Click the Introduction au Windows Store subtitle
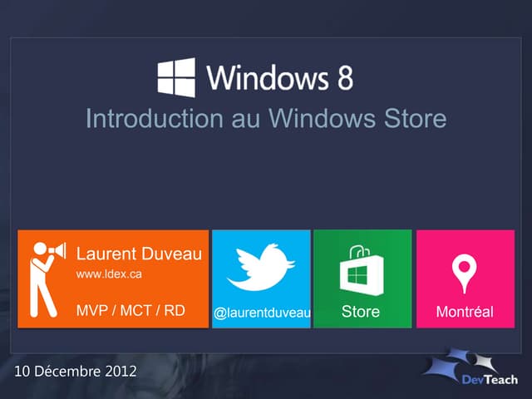This screenshot has height=399, width=532. [266, 118]
